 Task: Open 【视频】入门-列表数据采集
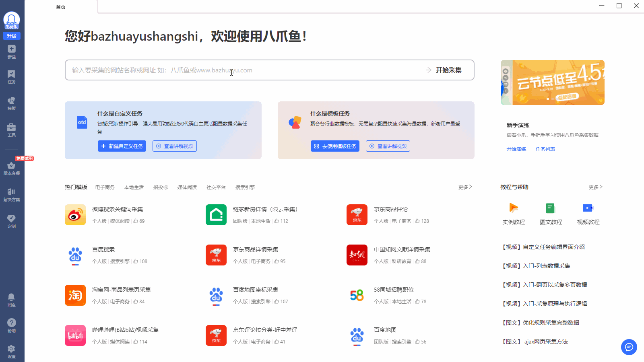coord(535,266)
